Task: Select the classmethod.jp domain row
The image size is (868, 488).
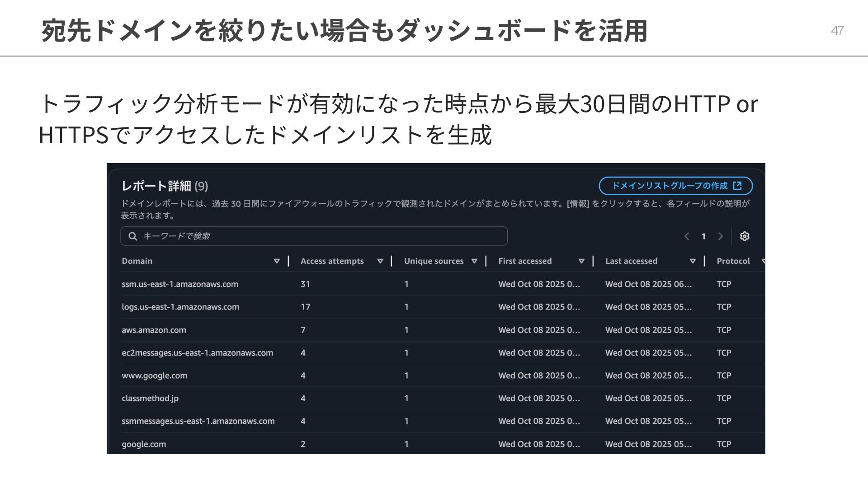Action: point(150,399)
